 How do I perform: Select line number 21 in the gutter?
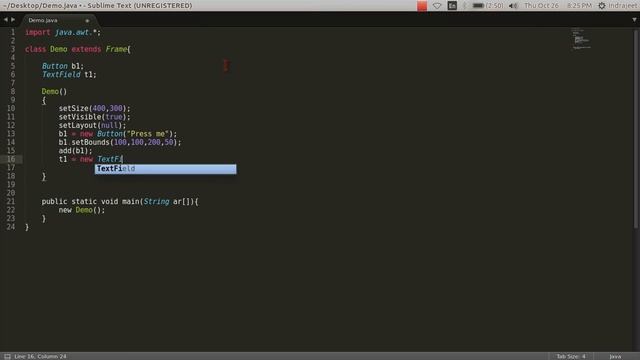coord(11,202)
